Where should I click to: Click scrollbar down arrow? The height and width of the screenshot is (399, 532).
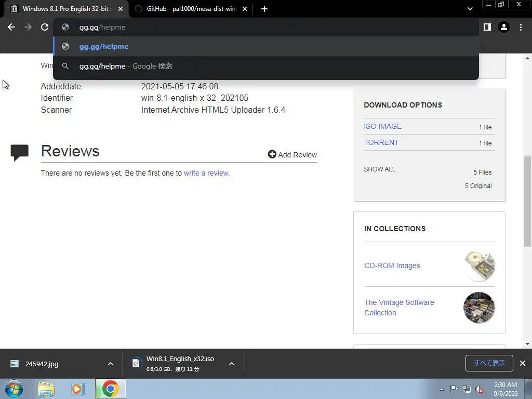pos(528,344)
